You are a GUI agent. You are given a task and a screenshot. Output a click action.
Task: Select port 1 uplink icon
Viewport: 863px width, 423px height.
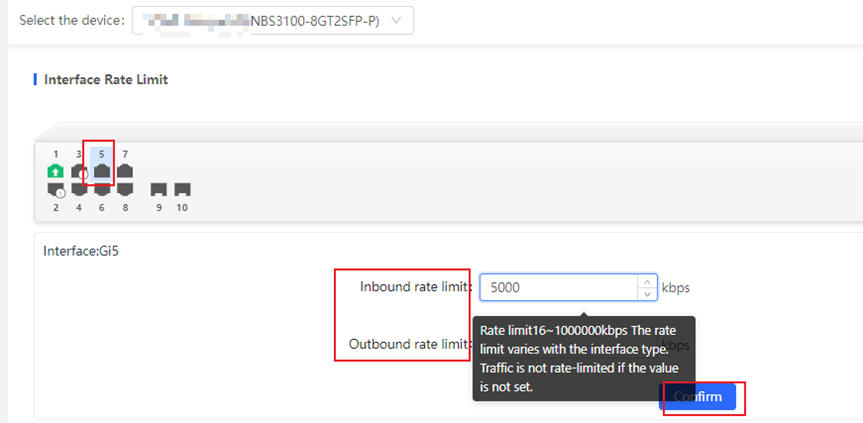[x=56, y=171]
